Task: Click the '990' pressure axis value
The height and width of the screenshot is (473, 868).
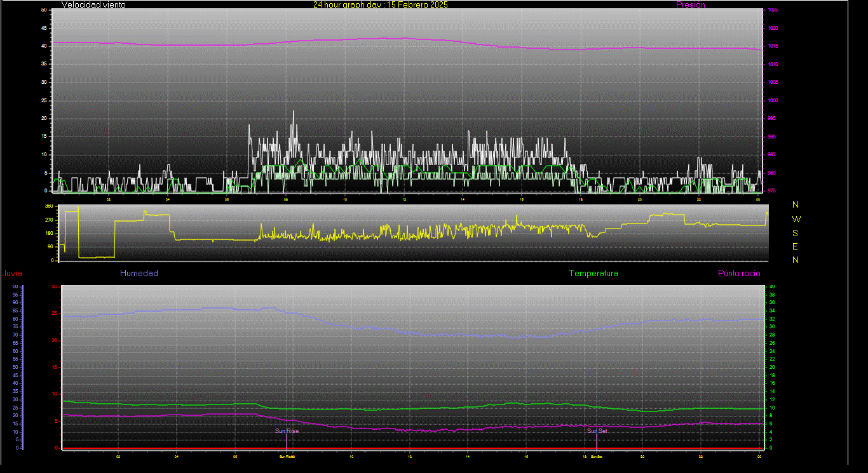Action: [771, 137]
